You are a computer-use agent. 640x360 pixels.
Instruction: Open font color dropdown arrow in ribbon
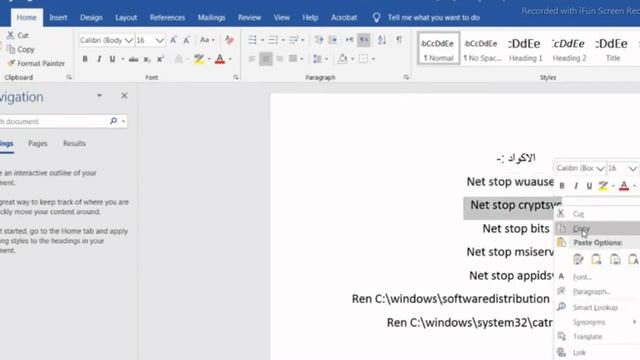click(230, 60)
